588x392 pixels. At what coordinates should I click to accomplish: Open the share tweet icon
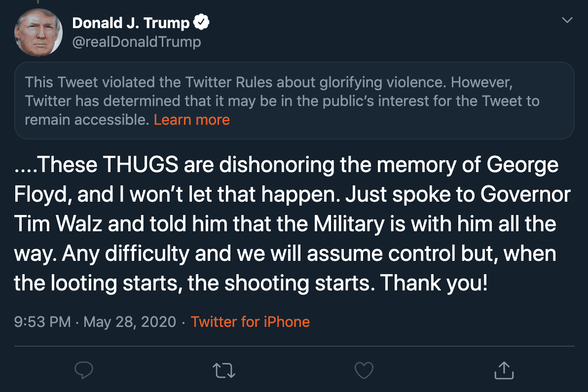(504, 370)
